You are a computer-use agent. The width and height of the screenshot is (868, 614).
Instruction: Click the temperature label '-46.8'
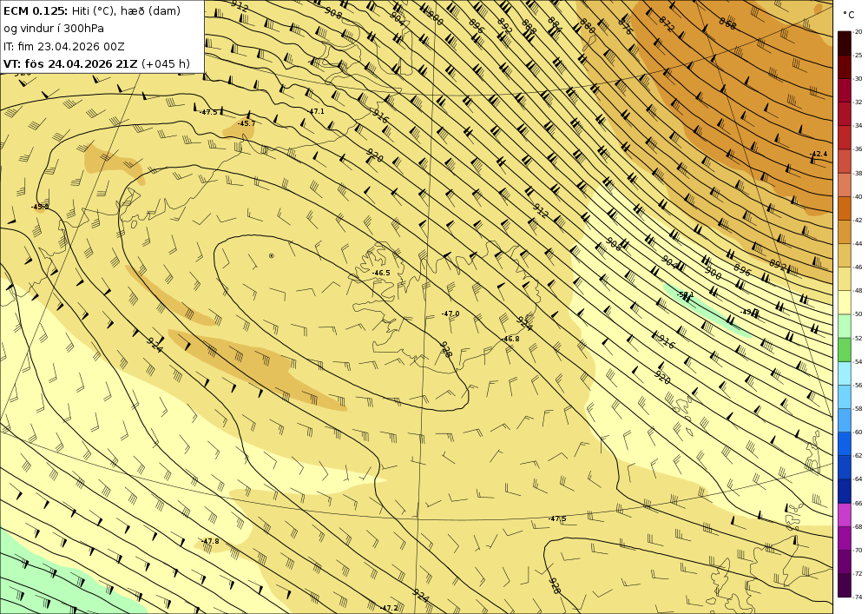point(510,340)
